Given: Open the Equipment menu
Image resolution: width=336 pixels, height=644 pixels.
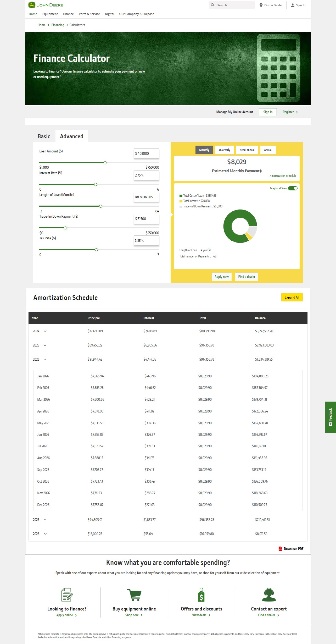Looking at the screenshot, I should click(50, 14).
